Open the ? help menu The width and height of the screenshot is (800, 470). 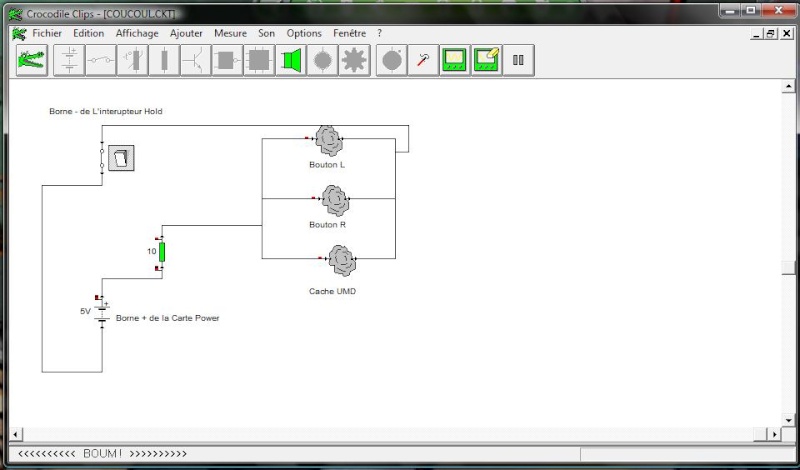[x=379, y=33]
